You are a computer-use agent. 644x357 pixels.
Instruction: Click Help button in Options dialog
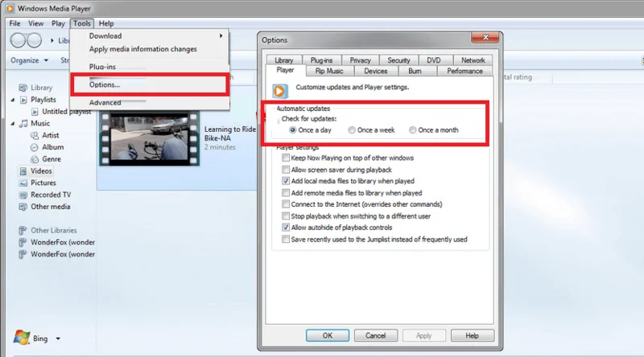click(x=473, y=335)
